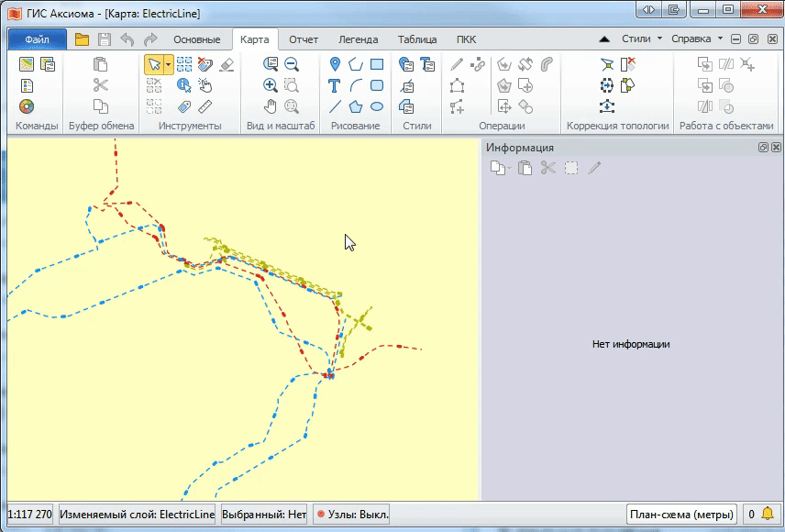Screen dimensions: 785x532
Task: Click the План-схема (метры) button
Action: [681, 515]
